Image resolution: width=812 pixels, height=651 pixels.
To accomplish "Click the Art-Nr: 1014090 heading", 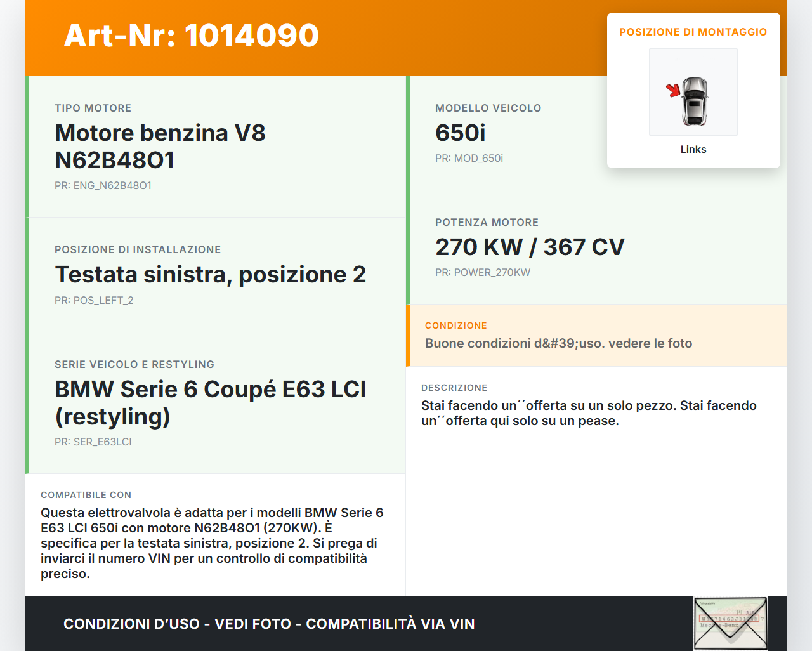I will point(192,36).
